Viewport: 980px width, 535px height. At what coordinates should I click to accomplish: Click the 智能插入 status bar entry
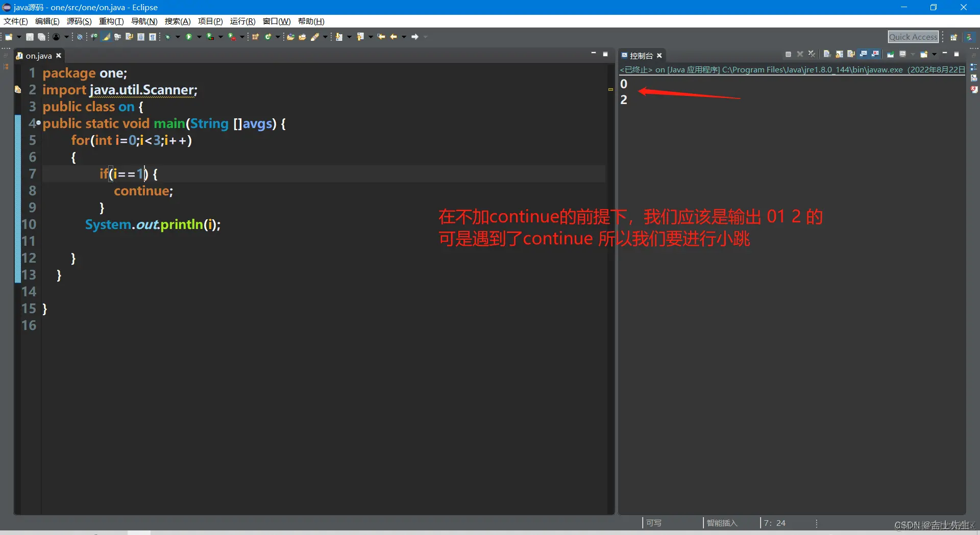tap(722, 523)
